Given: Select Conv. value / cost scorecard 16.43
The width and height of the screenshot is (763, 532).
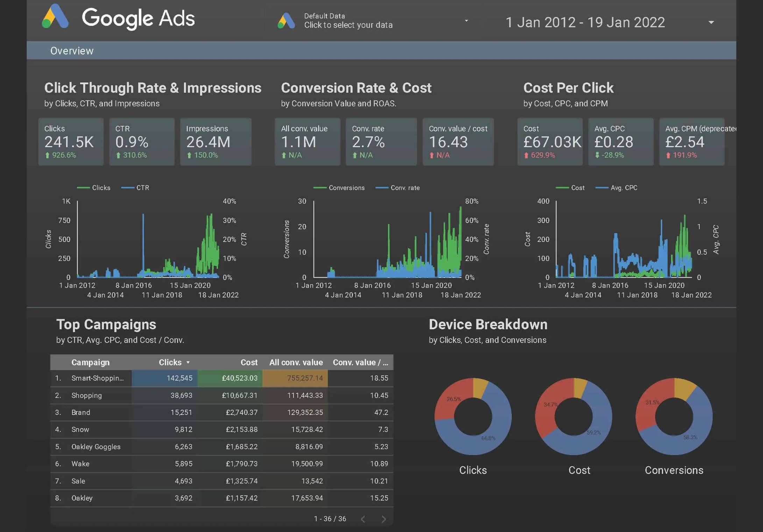Looking at the screenshot, I should click(458, 142).
